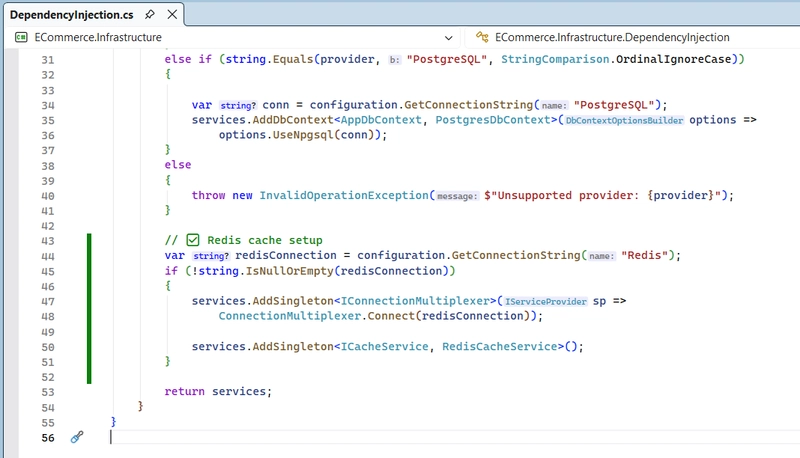
Task: Click the DbContextOptionsBuilder inline hint
Action: pos(624,120)
